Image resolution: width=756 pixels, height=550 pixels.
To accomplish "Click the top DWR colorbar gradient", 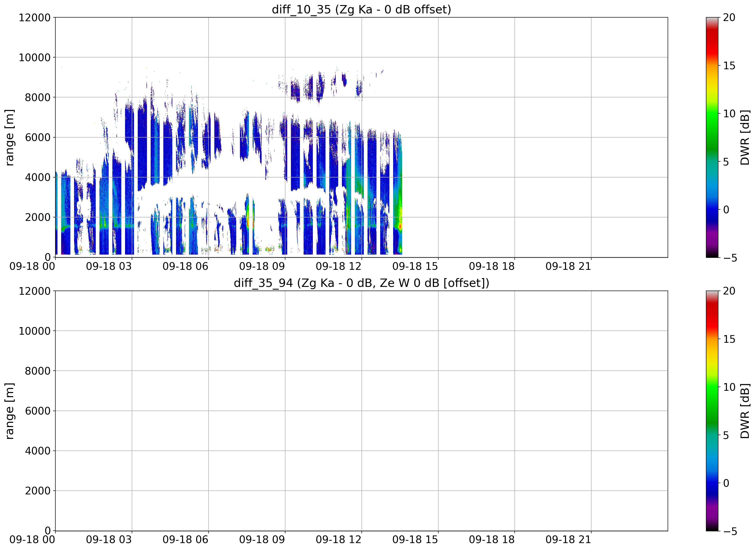I will point(712,137).
